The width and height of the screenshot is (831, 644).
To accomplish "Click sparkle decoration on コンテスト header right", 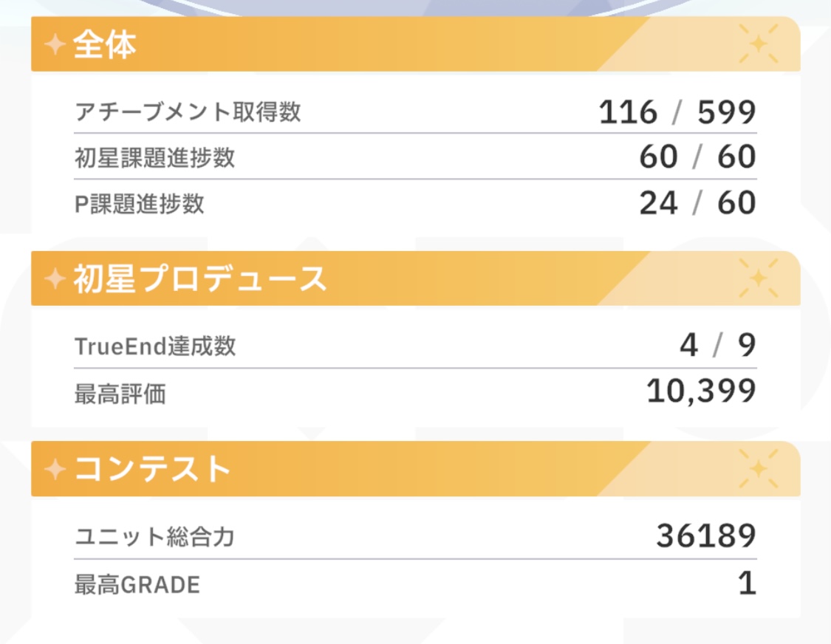I will click(758, 469).
